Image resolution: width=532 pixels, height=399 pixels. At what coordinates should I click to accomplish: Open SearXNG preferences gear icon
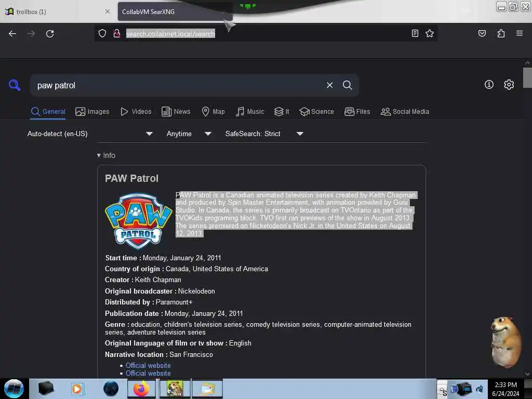click(509, 85)
